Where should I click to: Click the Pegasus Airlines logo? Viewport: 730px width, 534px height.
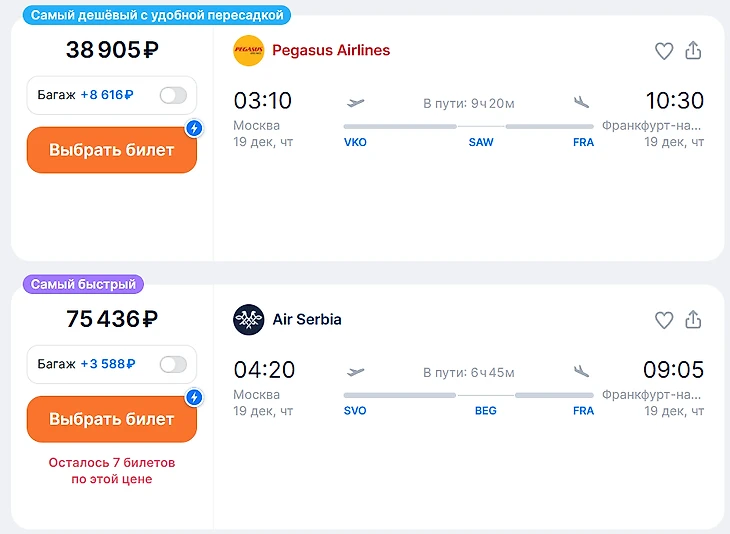[x=248, y=51]
